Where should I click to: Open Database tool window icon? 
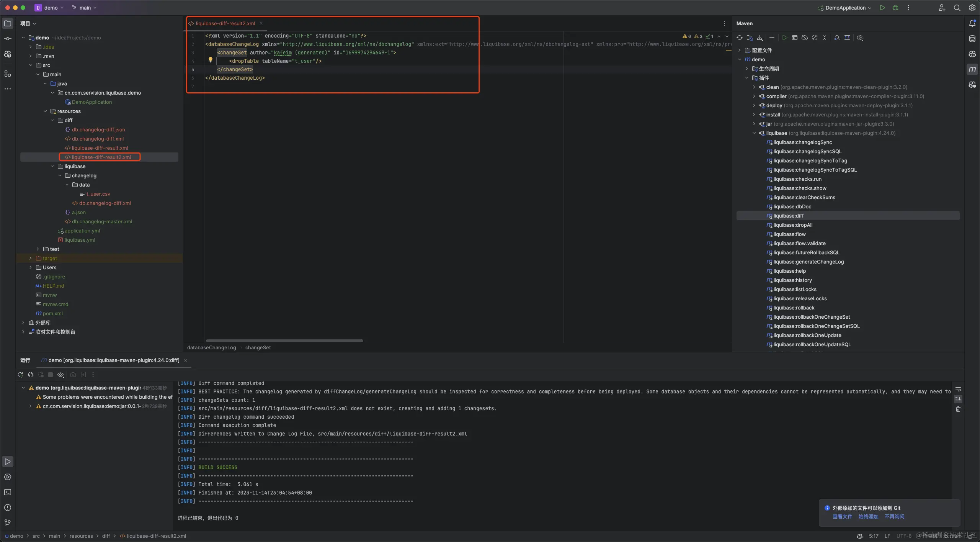[972, 39]
